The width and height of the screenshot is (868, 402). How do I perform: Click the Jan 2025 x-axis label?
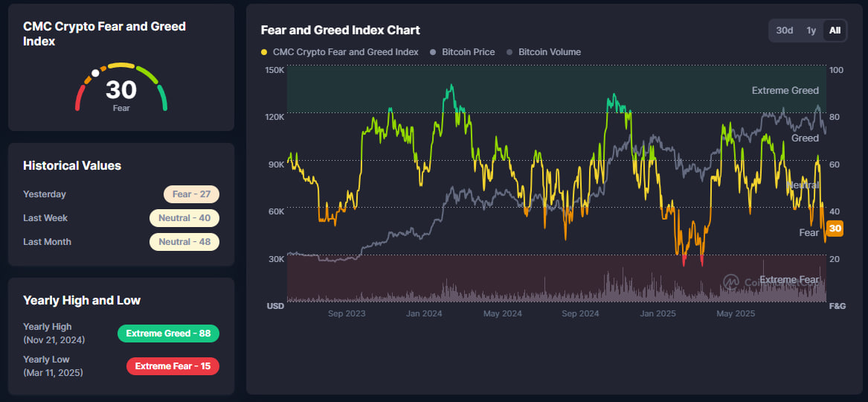[658, 313]
